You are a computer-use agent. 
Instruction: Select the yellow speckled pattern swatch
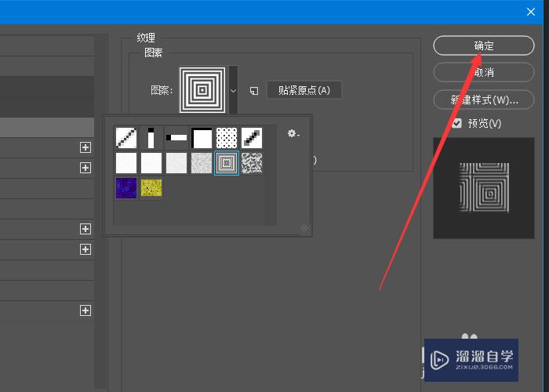151,188
